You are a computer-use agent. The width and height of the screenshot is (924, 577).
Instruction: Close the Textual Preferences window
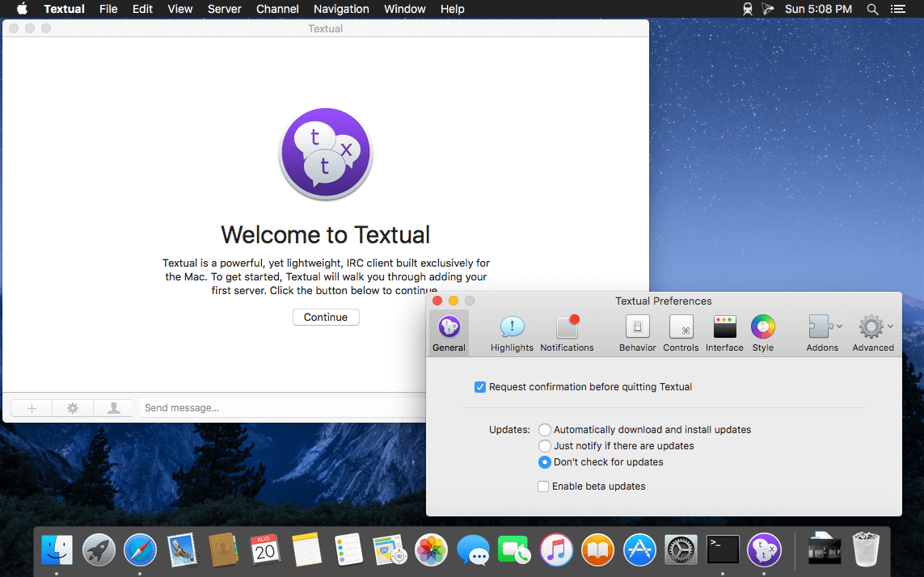[437, 301]
